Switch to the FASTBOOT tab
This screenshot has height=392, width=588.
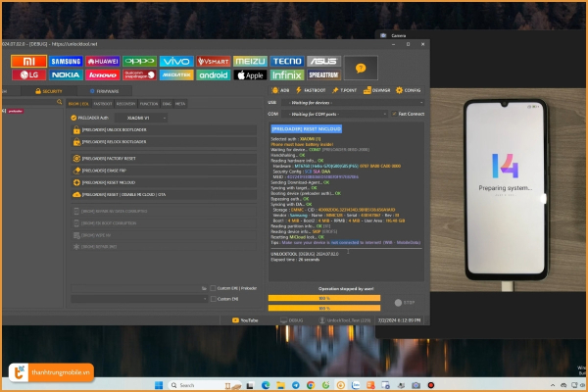click(103, 103)
